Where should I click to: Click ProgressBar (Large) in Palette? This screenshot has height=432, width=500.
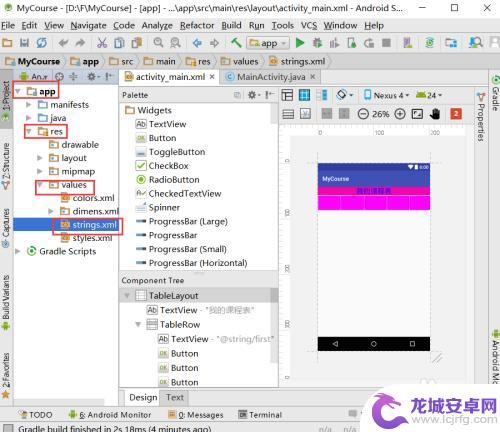pyautogui.click(x=182, y=221)
